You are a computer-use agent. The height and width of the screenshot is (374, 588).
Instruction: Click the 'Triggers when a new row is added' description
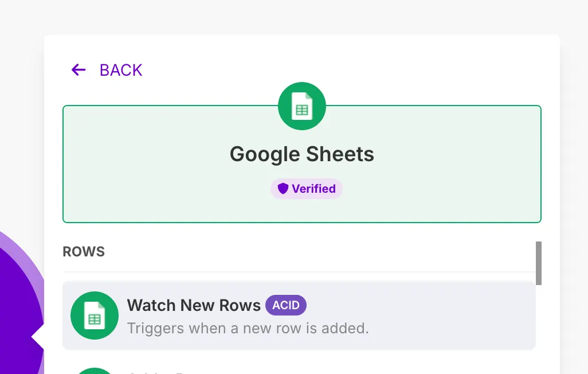point(248,329)
